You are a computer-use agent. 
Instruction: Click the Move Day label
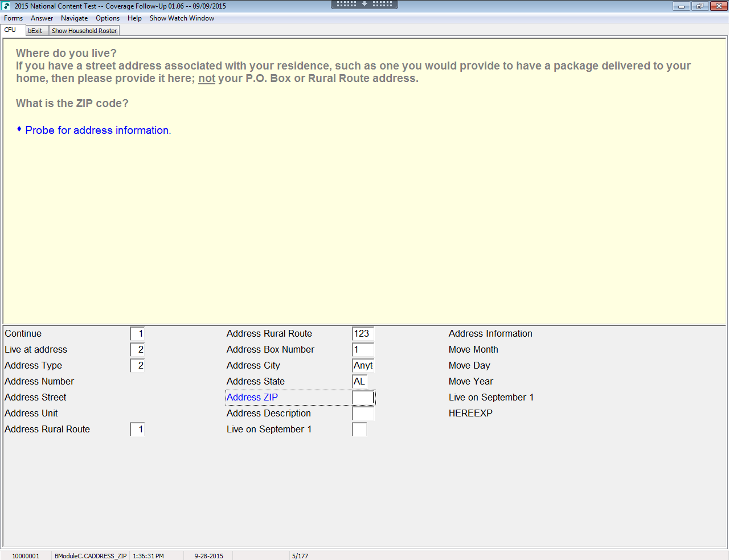point(469,366)
